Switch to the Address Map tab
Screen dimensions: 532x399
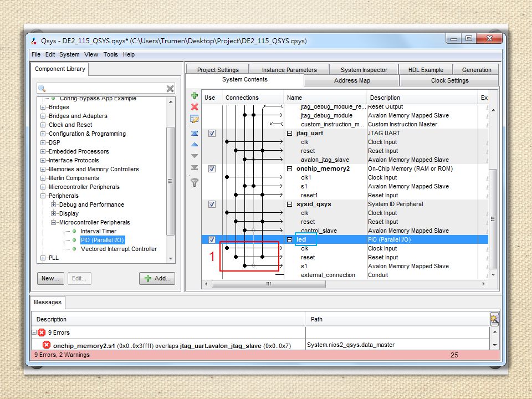[x=352, y=80]
